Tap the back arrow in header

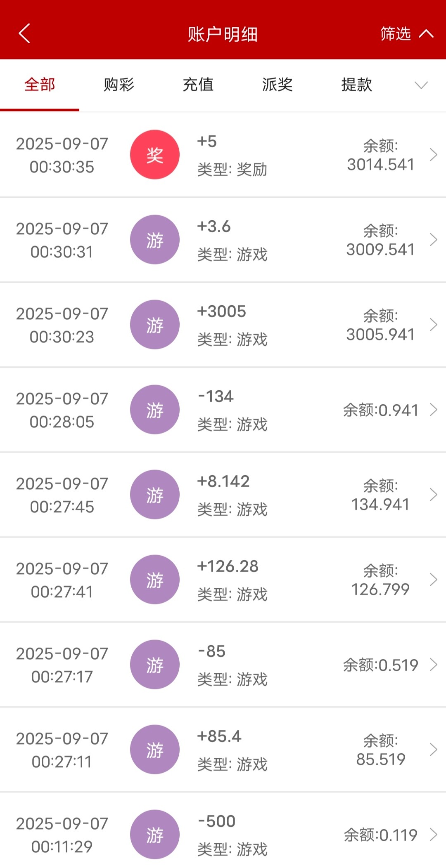coord(25,33)
